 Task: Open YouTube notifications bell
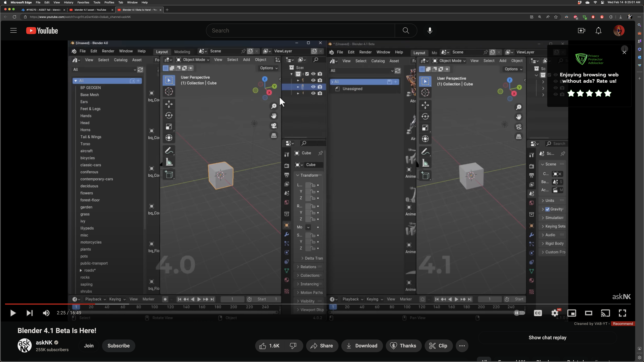[x=599, y=30]
